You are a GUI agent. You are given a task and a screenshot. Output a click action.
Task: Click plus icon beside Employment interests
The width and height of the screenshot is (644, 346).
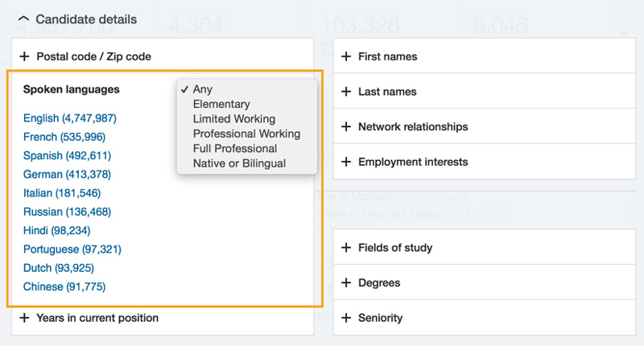[346, 162]
